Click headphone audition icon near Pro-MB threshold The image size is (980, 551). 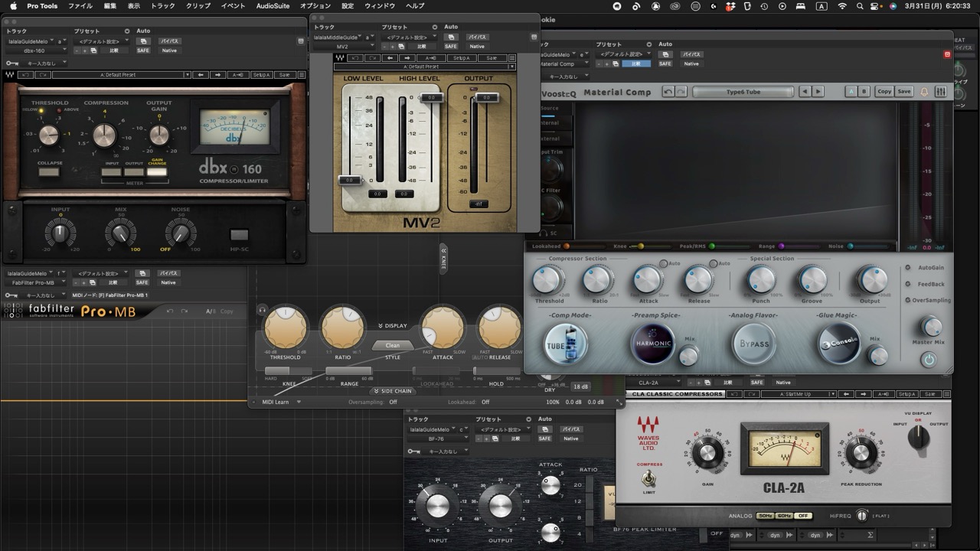pyautogui.click(x=262, y=309)
